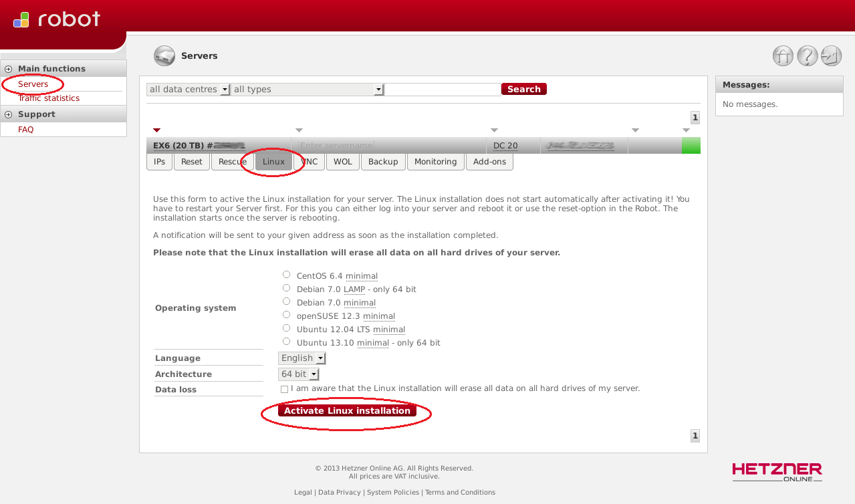The image size is (855, 504).
Task: Open the Legal footer link
Action: (x=303, y=493)
